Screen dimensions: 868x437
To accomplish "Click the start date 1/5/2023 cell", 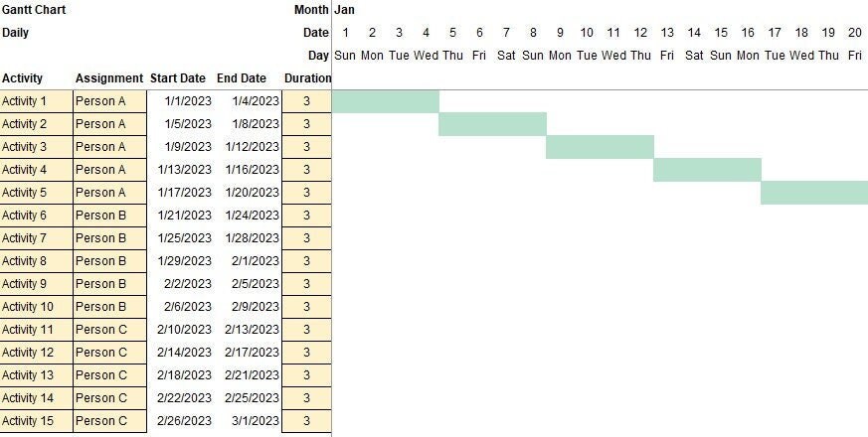I will coord(181,124).
